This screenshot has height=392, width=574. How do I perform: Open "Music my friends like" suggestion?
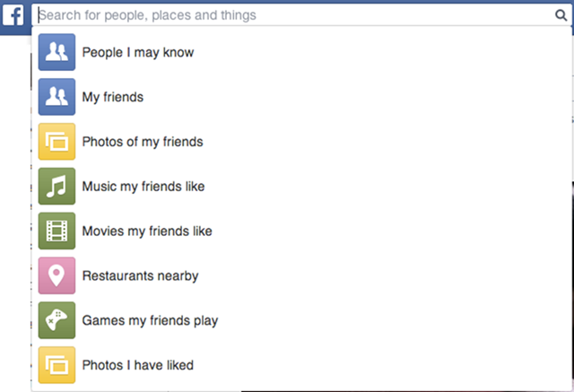pyautogui.click(x=143, y=187)
